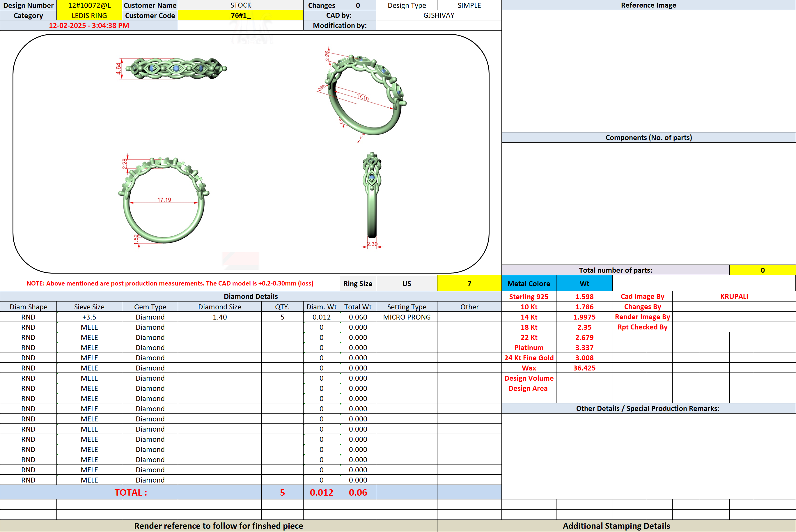Select the Changes By label cell

point(642,307)
